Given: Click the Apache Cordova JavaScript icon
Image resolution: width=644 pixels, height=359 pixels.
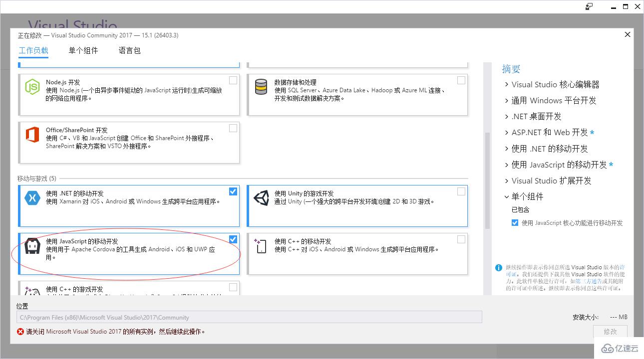Looking at the screenshot, I should pos(32,246).
